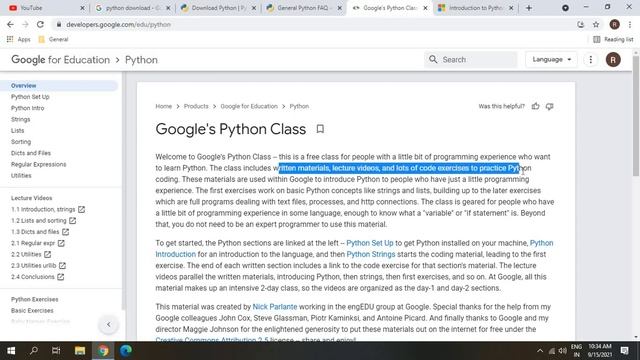Screen dimensions: 640x360
Task: Open the new tab plus button
Action: [529, 8]
